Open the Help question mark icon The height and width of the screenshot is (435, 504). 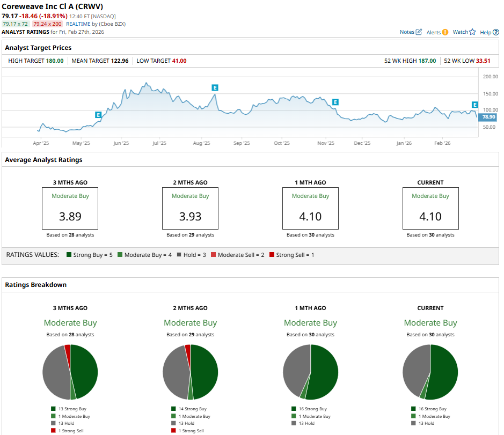coord(496,32)
